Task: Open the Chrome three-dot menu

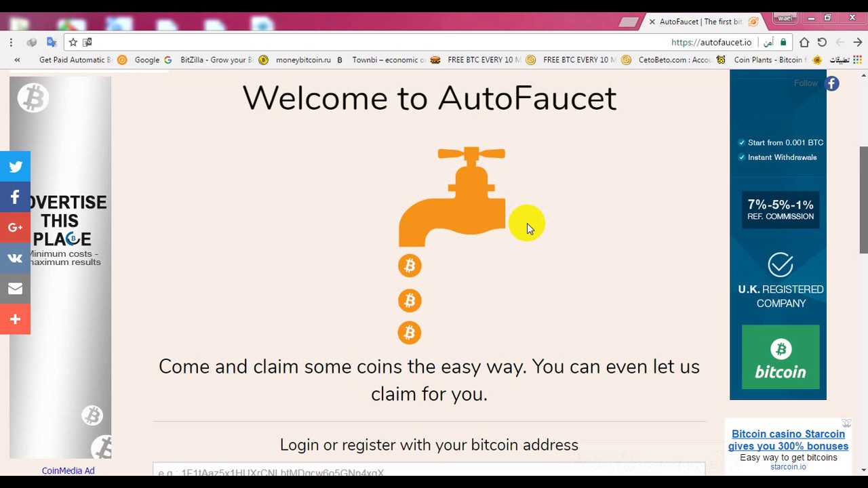Action: [x=11, y=42]
